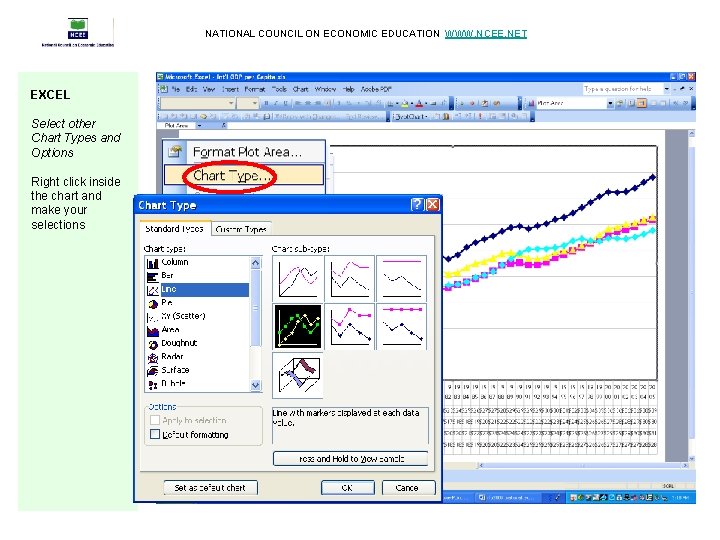720x540 pixels.
Task: Switch to the Standard Types tab
Action: [174, 228]
